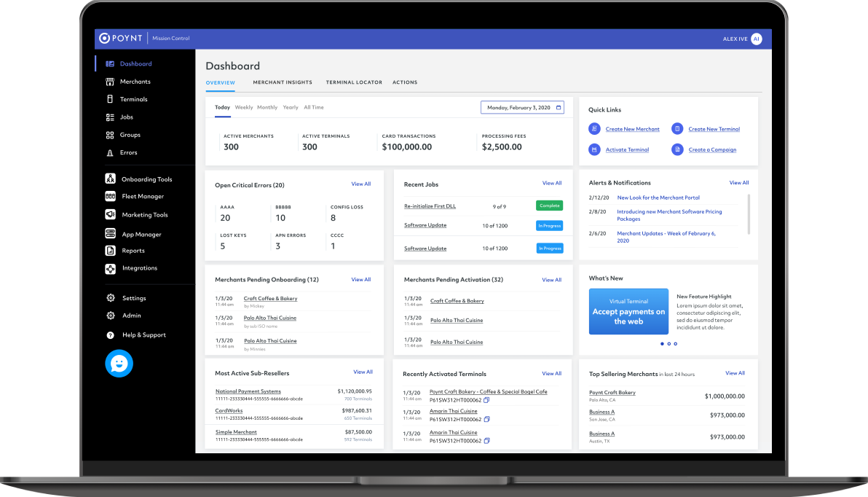The height and width of the screenshot is (497, 868).
Task: Select the Today time range
Action: (223, 108)
